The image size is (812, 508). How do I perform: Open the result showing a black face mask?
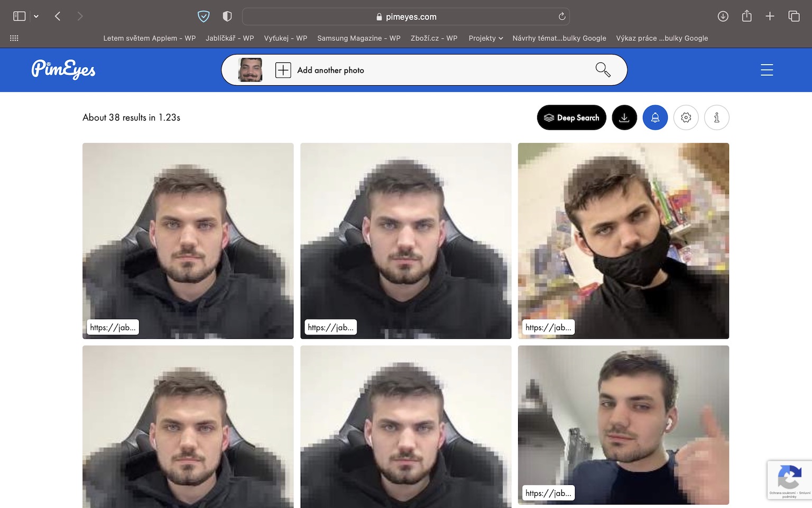[624, 241]
